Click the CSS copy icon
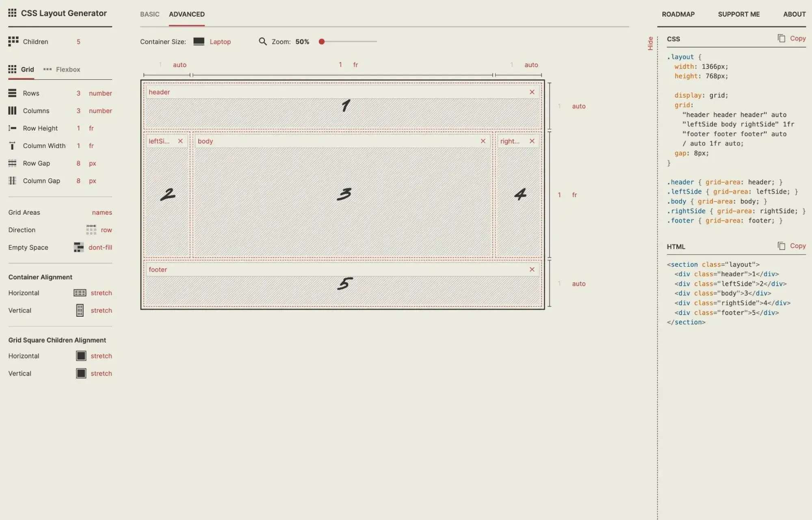This screenshot has height=520, width=812. 781,38
